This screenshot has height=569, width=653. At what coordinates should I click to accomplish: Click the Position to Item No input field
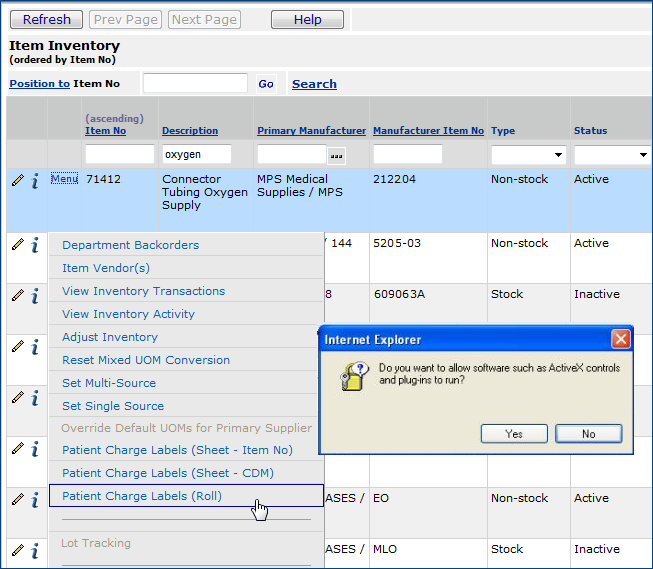pyautogui.click(x=195, y=83)
